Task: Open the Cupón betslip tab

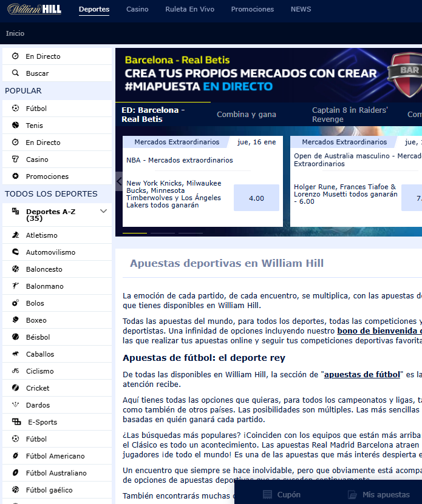Action: (x=282, y=495)
